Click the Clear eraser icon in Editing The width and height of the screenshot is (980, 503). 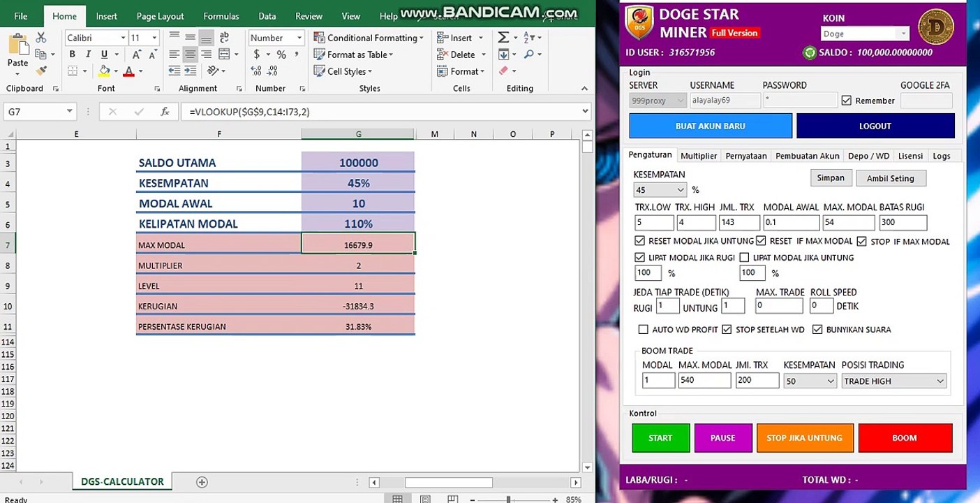click(x=503, y=71)
